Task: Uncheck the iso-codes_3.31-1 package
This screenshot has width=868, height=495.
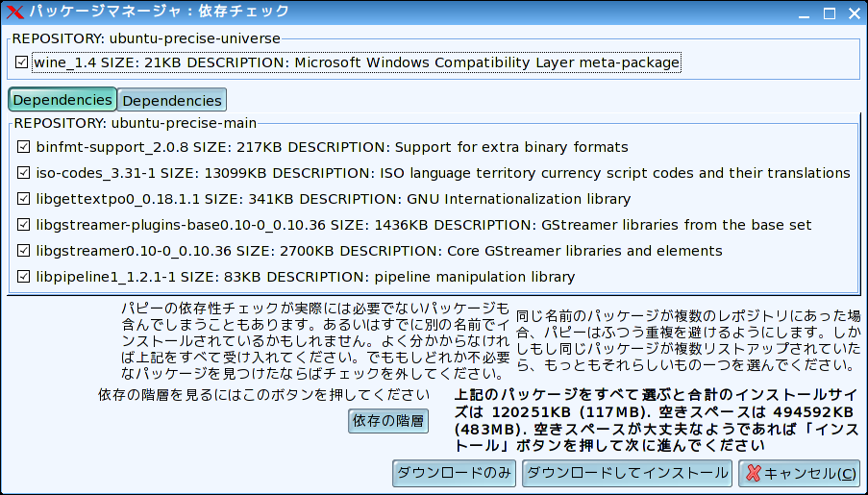Action: click(23, 173)
